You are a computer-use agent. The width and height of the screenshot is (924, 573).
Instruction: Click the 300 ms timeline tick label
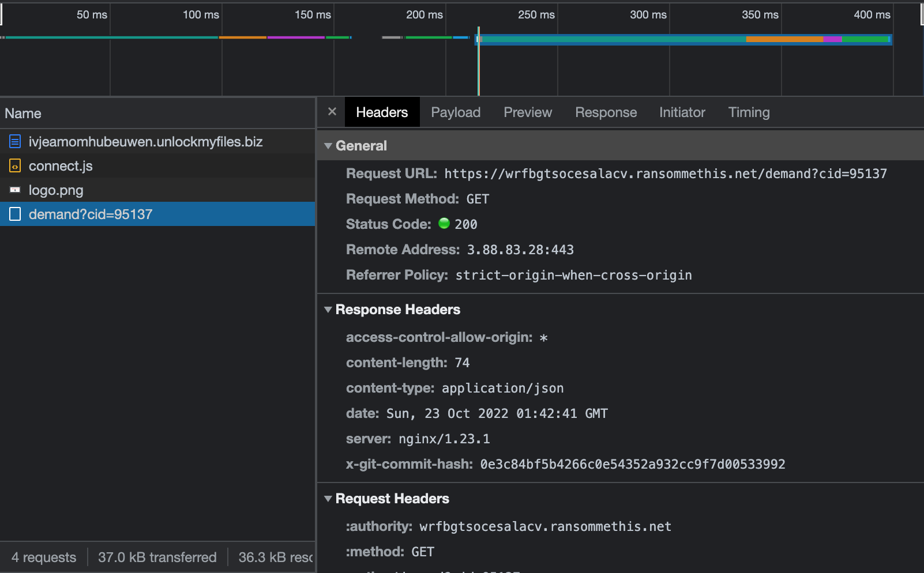click(648, 14)
